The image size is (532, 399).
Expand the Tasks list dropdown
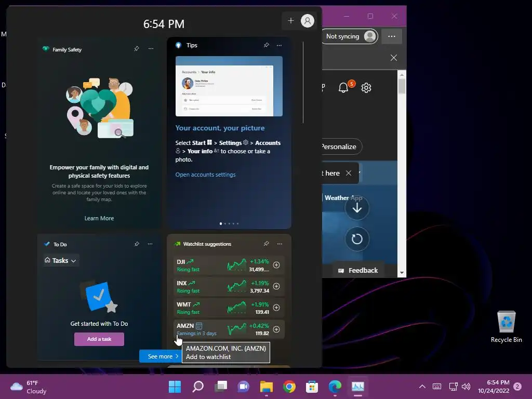point(61,260)
